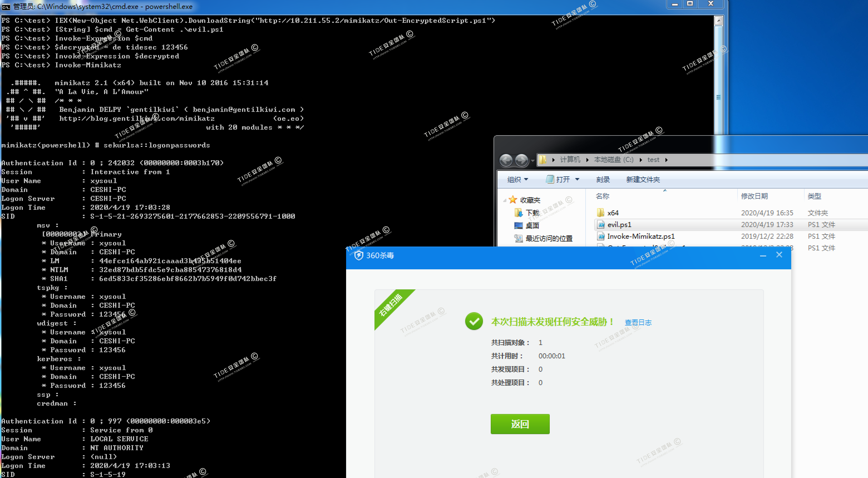The width and height of the screenshot is (868, 478).
Task: Click the Explorer forward navigation arrow
Action: [522, 160]
